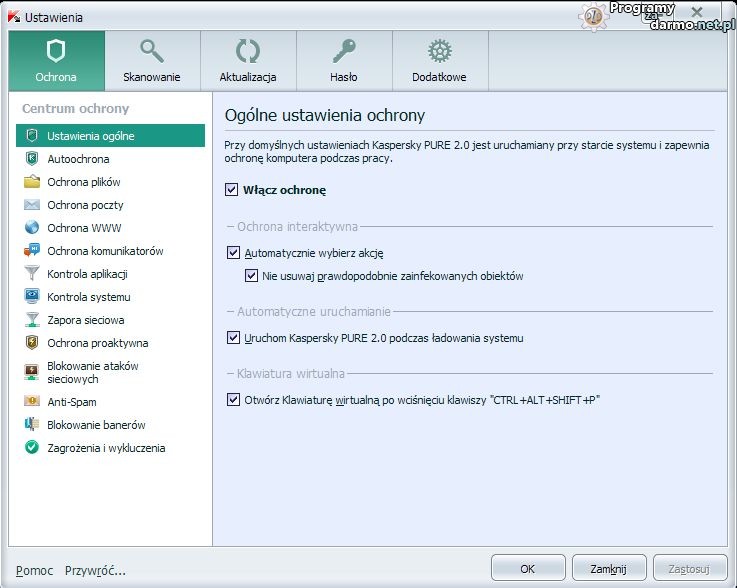Select Blokowanie ataków sieciowych entry
Image resolution: width=737 pixels, height=588 pixels.
coord(110,372)
